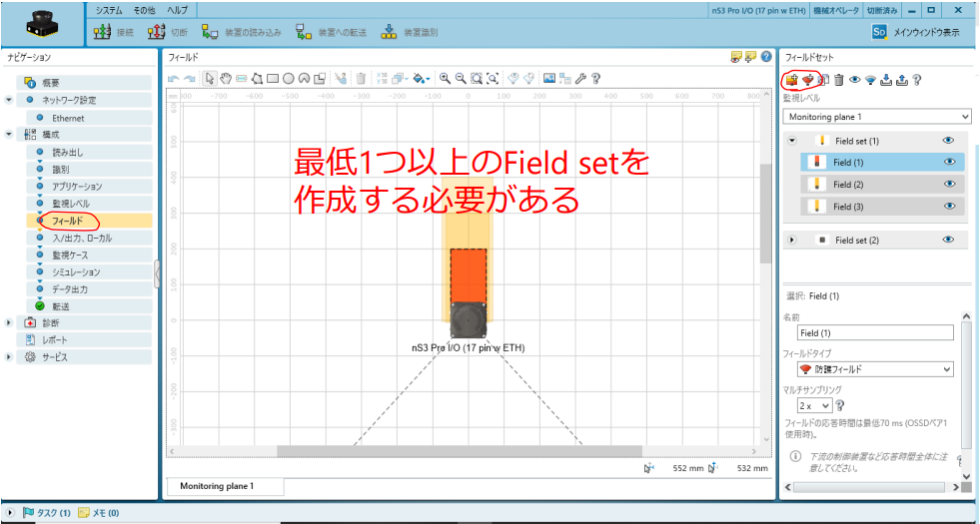Click 装置への転送 toolbar button

pos(331,33)
